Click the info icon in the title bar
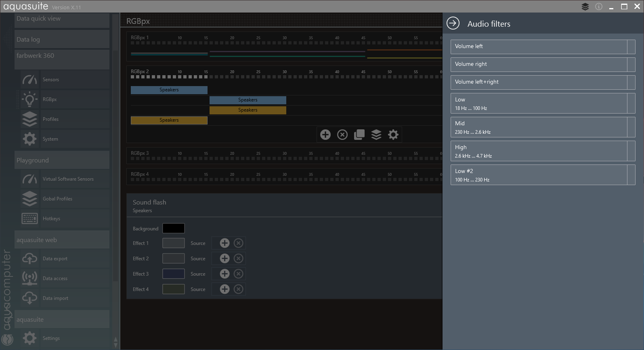Screen dimensions: 644x350 tap(599, 6)
